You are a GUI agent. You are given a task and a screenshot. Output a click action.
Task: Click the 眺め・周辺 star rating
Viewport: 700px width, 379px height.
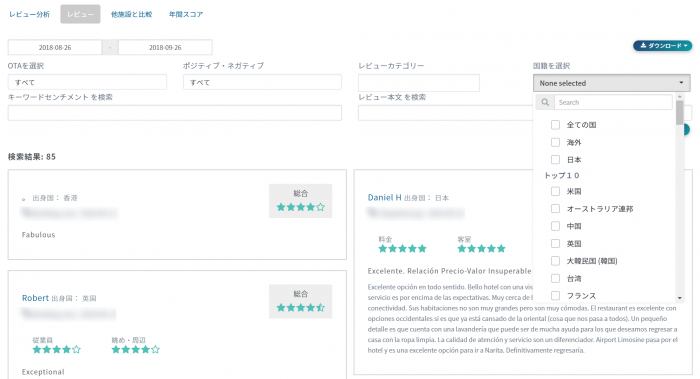135,350
